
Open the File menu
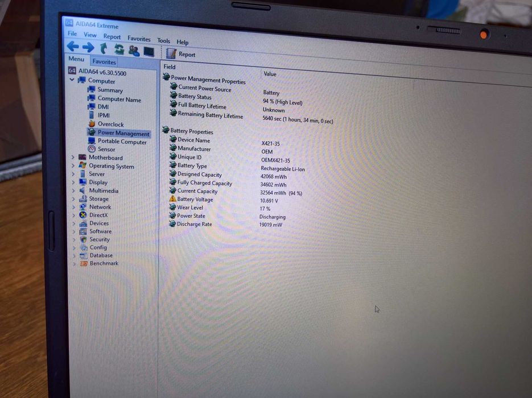coord(72,34)
